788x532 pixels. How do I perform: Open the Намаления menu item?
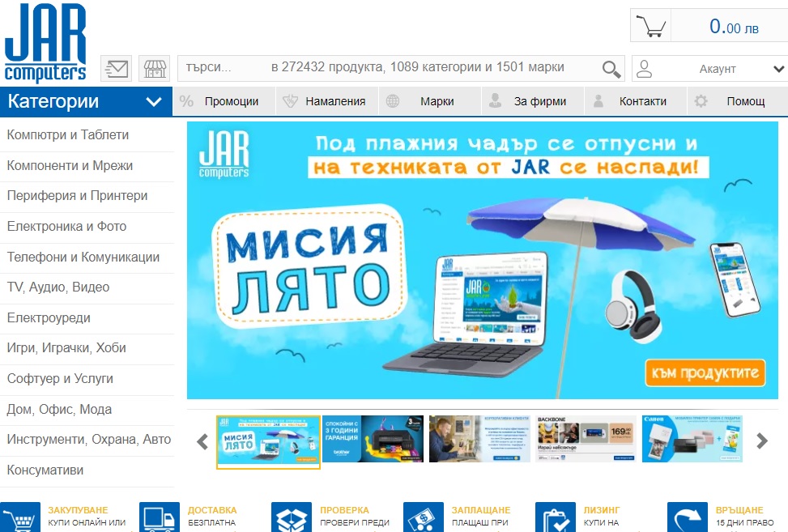(327, 101)
